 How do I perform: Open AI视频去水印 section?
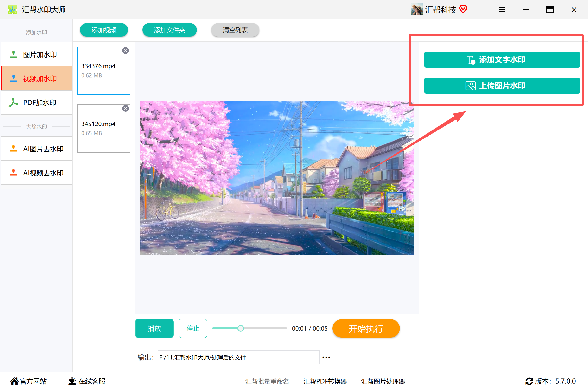coord(37,173)
